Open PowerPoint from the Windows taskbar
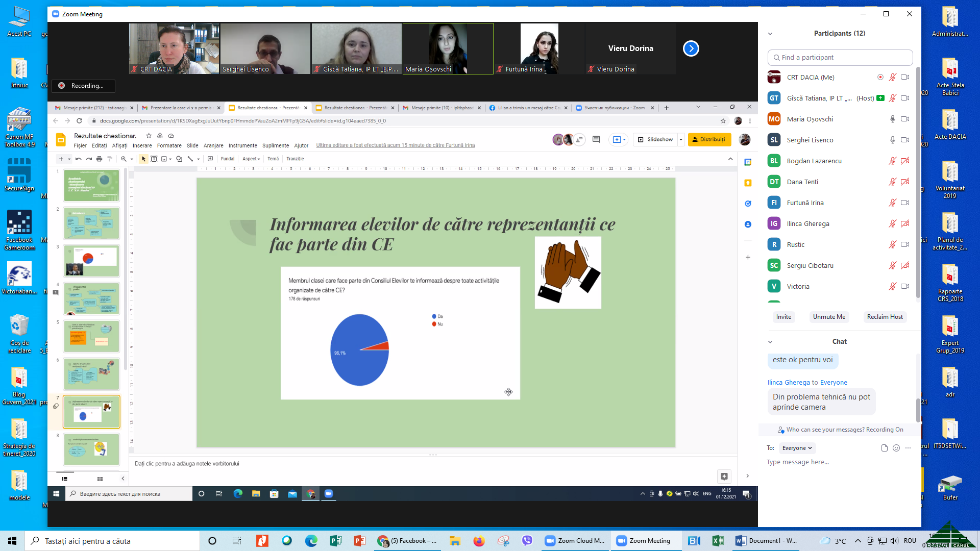980x551 pixels. [359, 541]
